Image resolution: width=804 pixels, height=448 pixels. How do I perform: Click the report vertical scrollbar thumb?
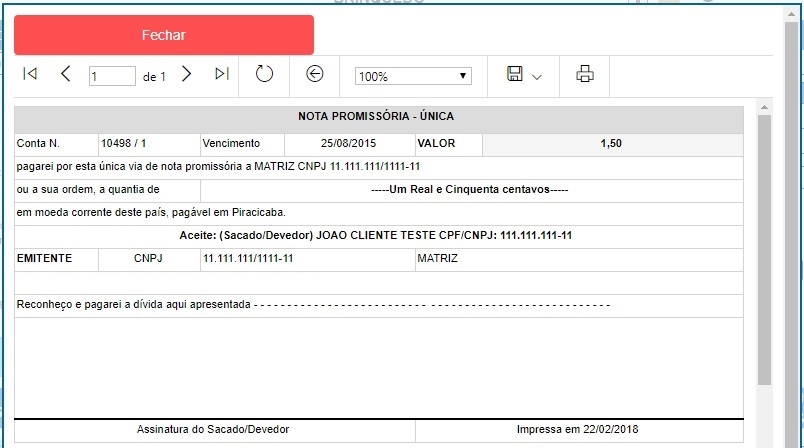(764, 250)
